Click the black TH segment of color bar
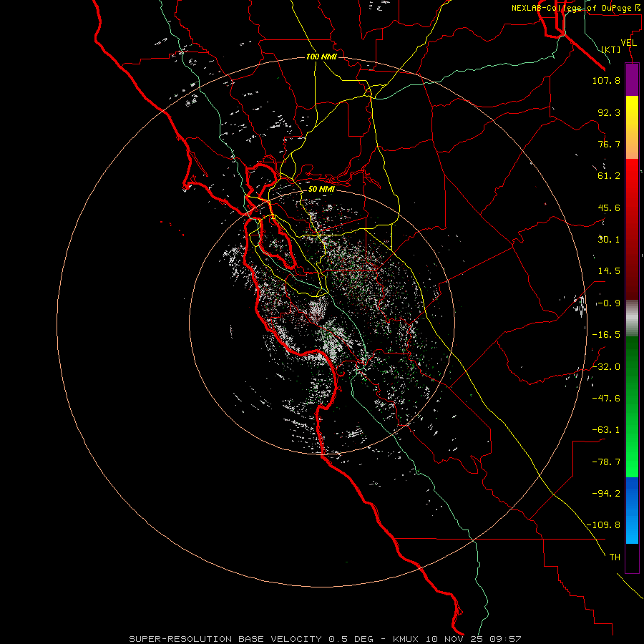The height and width of the screenshot is (644, 644). [x=632, y=558]
